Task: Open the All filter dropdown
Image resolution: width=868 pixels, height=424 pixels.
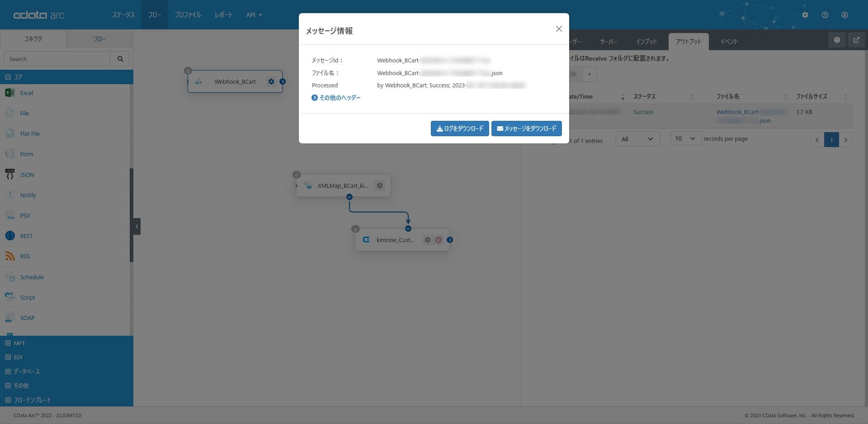Action: click(x=637, y=139)
